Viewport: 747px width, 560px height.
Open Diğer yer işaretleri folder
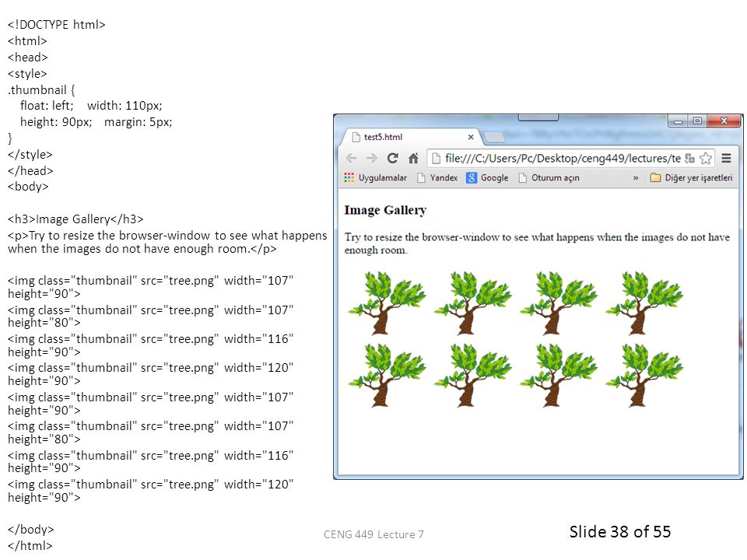[x=691, y=177]
